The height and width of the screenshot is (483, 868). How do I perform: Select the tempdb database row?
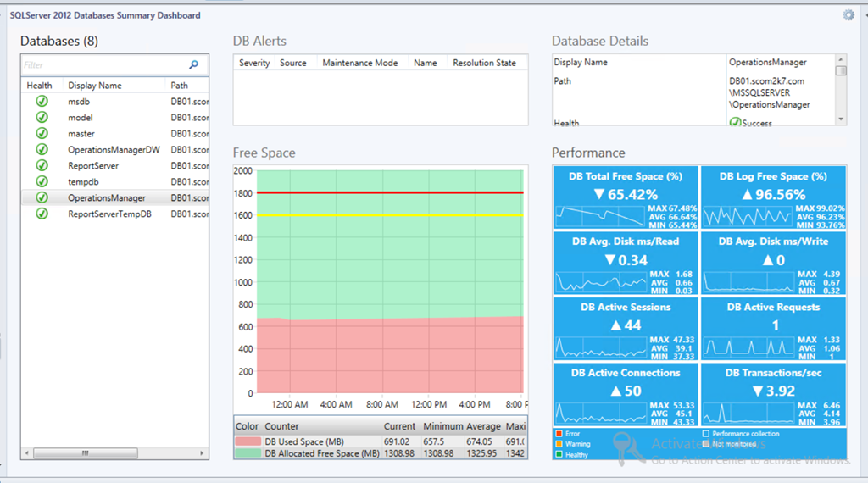tap(115, 181)
